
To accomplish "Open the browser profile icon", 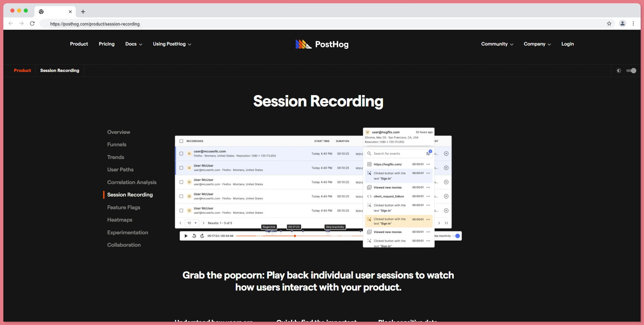I will click(623, 23).
